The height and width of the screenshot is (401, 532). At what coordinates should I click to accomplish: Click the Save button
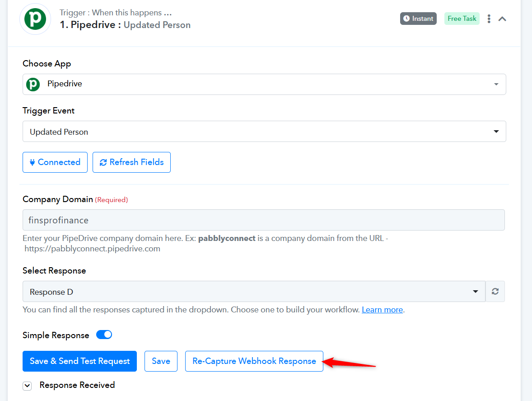pyautogui.click(x=161, y=361)
